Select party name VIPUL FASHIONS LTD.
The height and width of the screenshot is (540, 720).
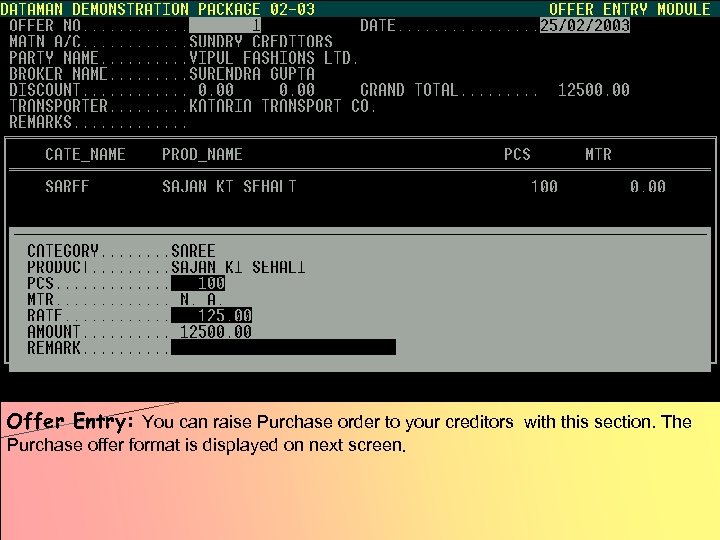(274, 58)
